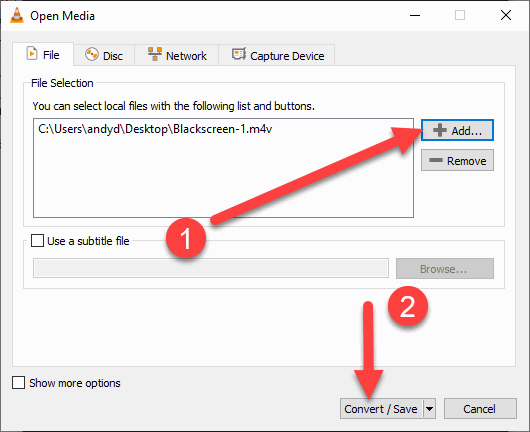Click the Convert / Save button
The height and width of the screenshot is (432, 530).
(381, 409)
